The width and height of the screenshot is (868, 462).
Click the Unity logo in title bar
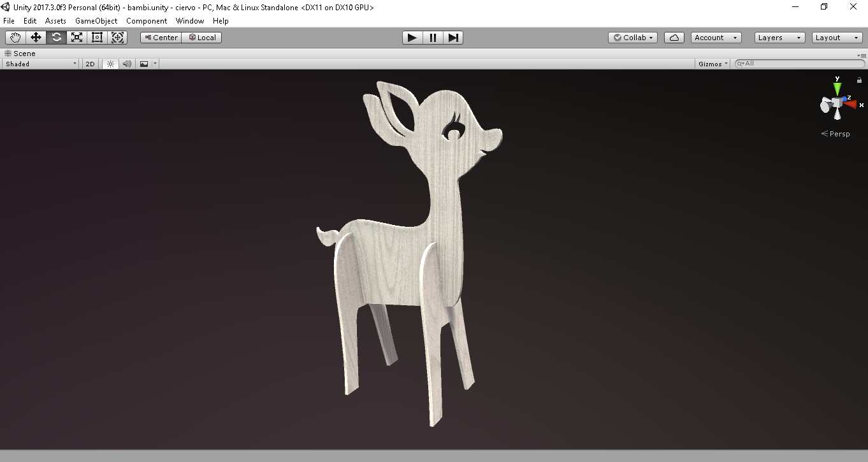(x=6, y=7)
